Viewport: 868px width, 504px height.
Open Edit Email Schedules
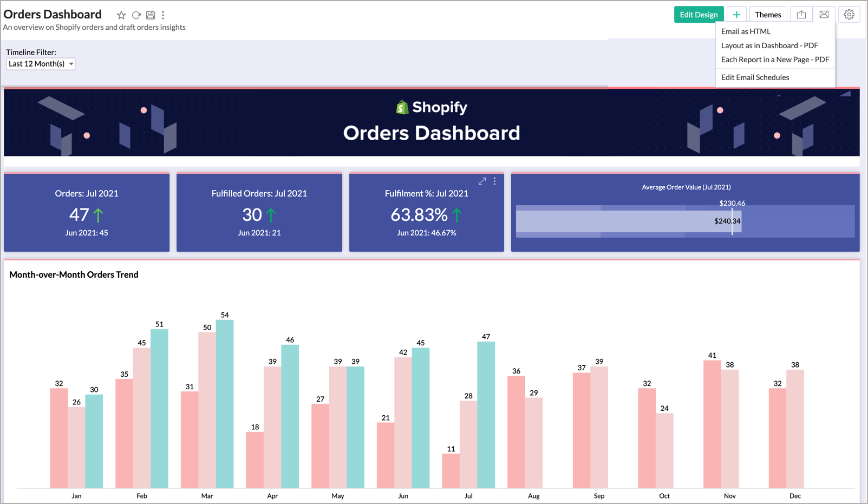tap(755, 77)
